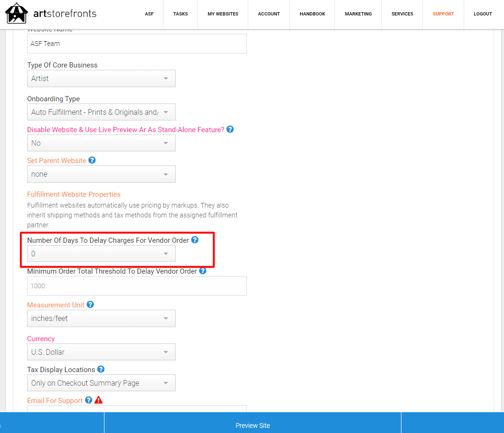Screen dimensions: 504x433
Task: Click the artstorefronts brand name link
Action: (65, 14)
